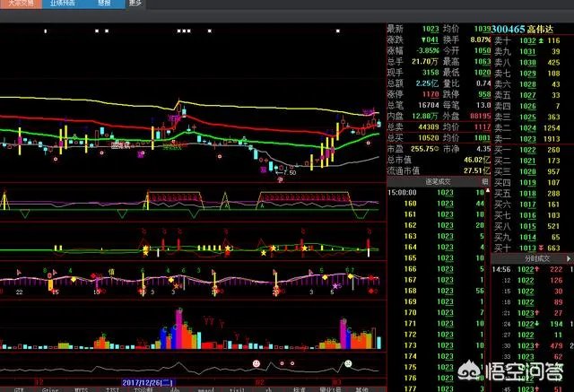Click the white '值' marker in the indicator panel
This screenshot has width=574, height=392.
(111, 268)
